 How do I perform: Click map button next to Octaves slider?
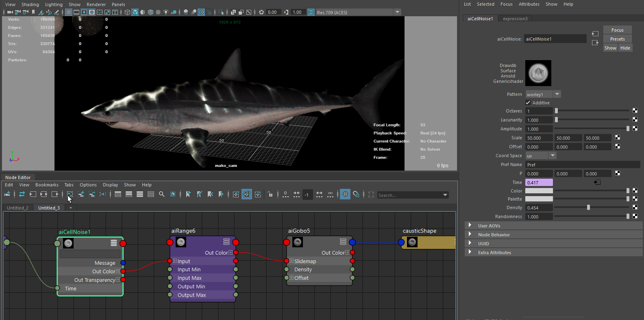pyautogui.click(x=635, y=110)
